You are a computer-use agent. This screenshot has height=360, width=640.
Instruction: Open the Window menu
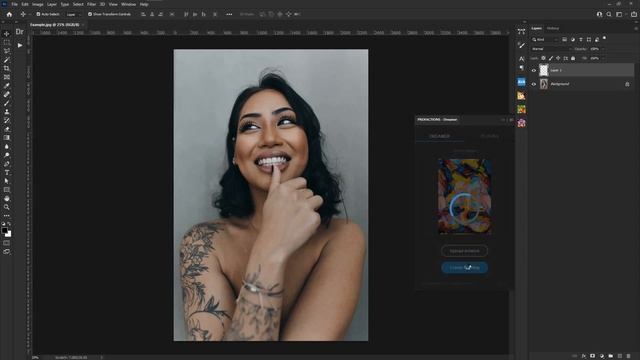128,4
